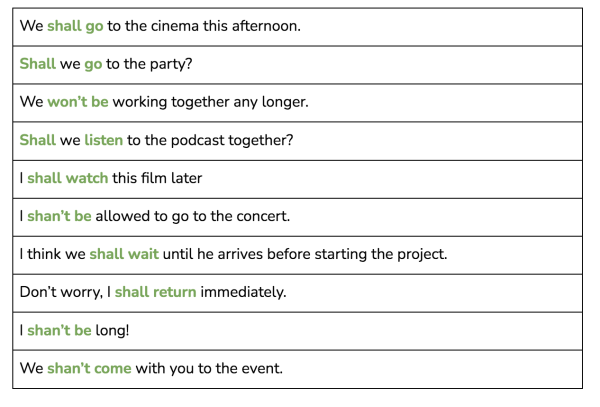
Task: Click the word "event" in the last row
Action: [258, 368]
